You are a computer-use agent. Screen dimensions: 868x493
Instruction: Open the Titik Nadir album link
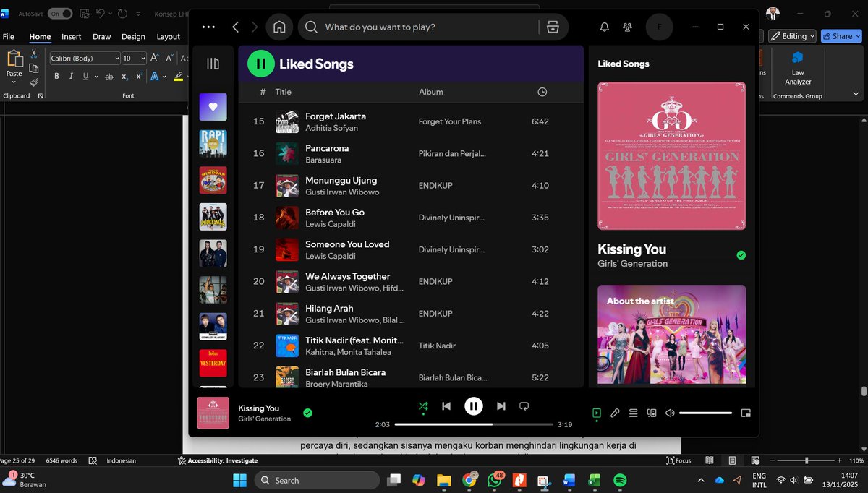tap(437, 346)
